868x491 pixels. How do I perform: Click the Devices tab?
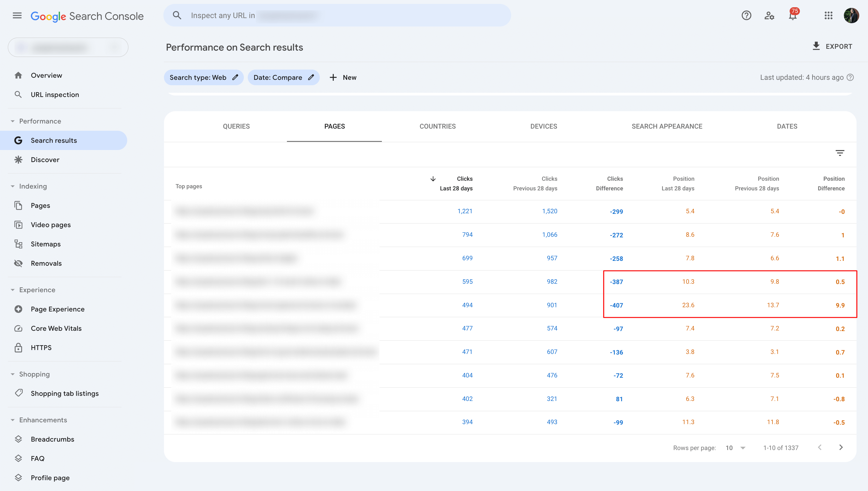[544, 126]
